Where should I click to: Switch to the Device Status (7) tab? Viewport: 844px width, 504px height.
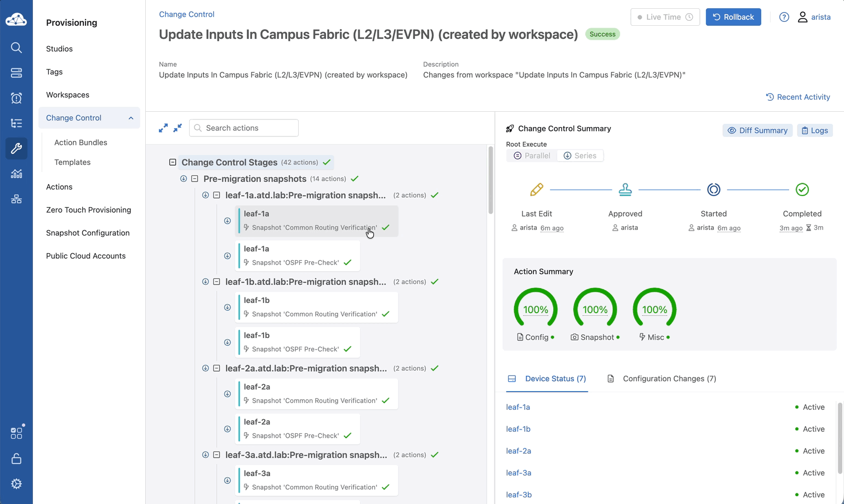(x=547, y=379)
